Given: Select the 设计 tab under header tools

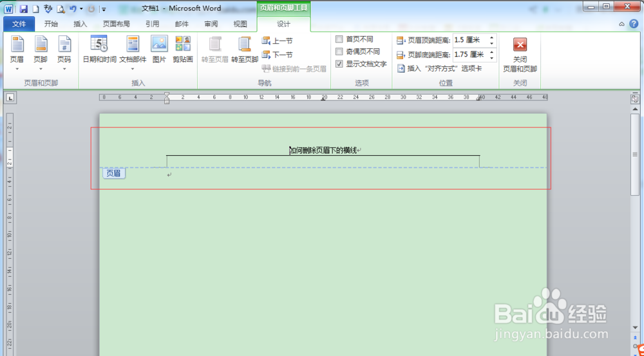Looking at the screenshot, I should pyautogui.click(x=283, y=24).
